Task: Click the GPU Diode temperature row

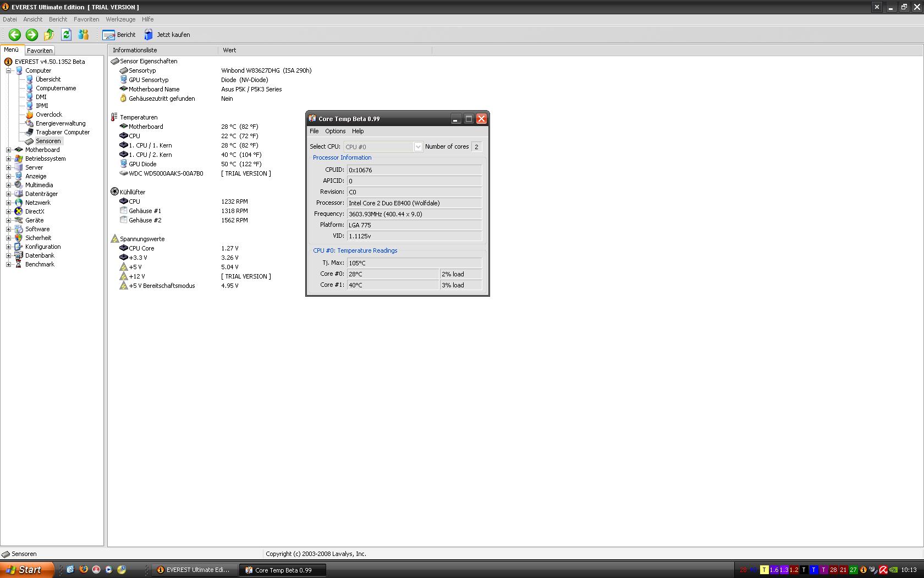Action: tap(190, 164)
